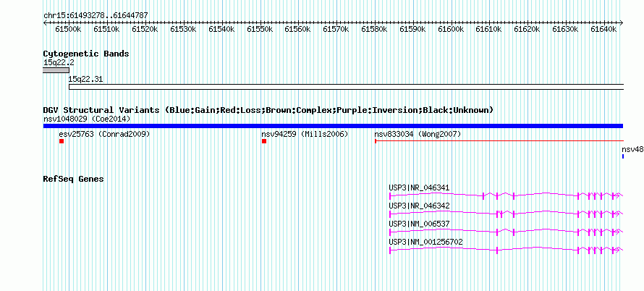Click the RefSeq Genes track title

[73, 180]
